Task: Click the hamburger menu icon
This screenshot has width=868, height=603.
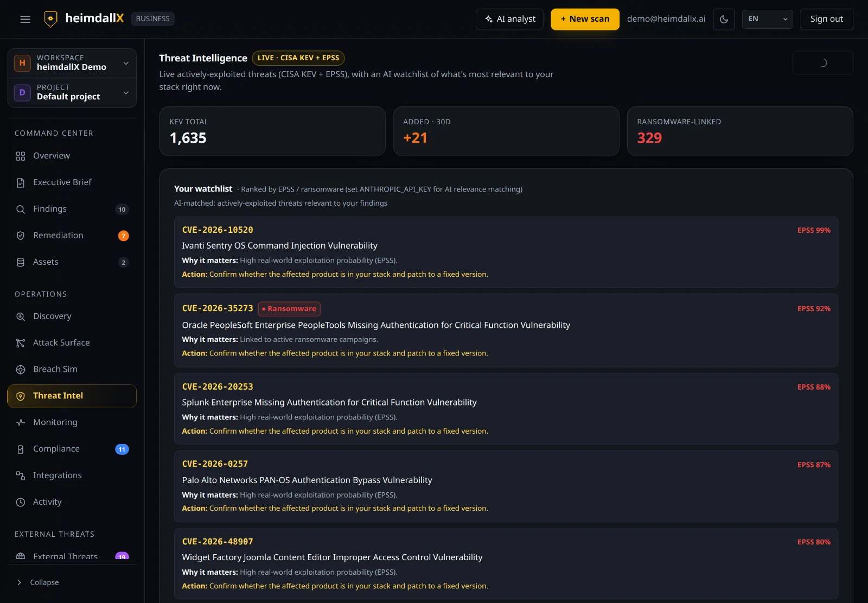Action: pyautogui.click(x=25, y=19)
